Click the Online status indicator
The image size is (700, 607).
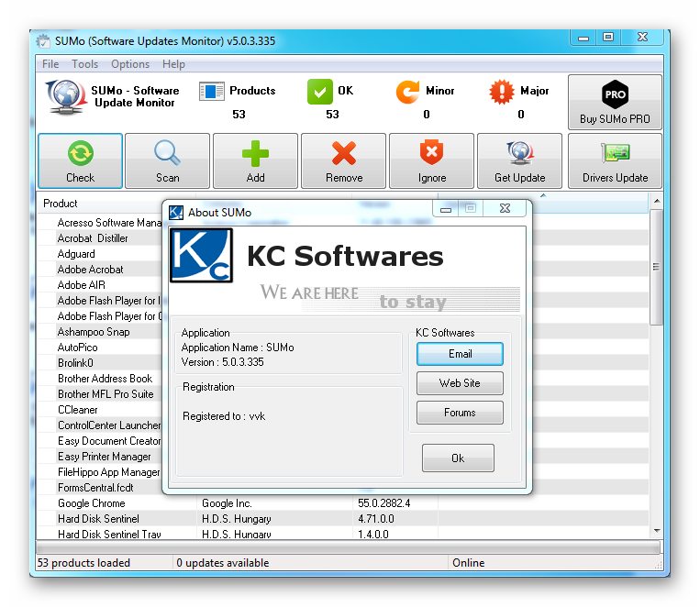pos(468,563)
